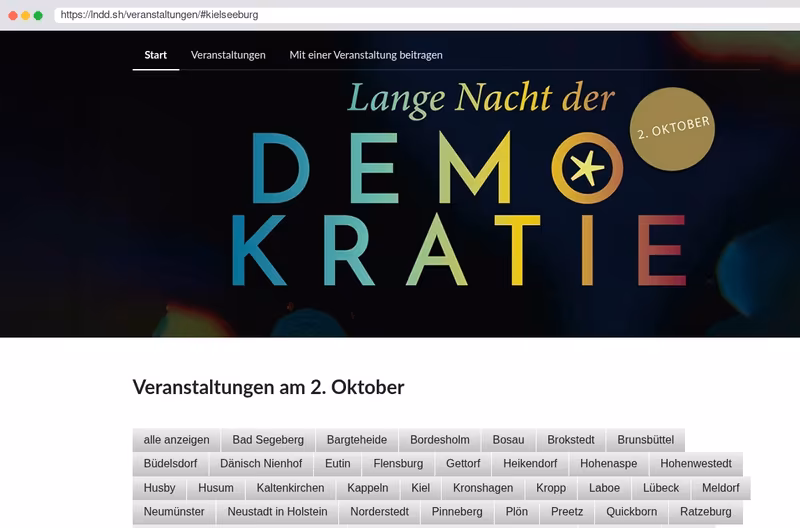The height and width of the screenshot is (528, 800).
Task: Switch to the Veranstaltungen menu item
Action: pos(228,55)
